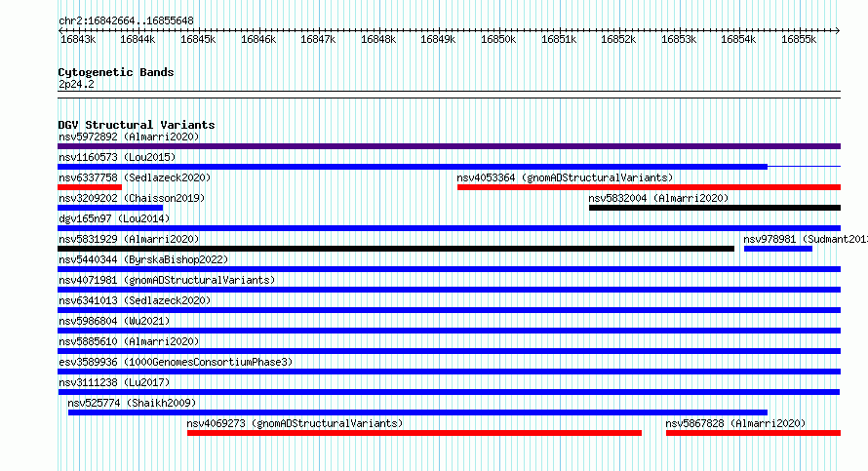
Task: Open nsv5867828 (Almarri2020) label
Action: tap(735, 423)
